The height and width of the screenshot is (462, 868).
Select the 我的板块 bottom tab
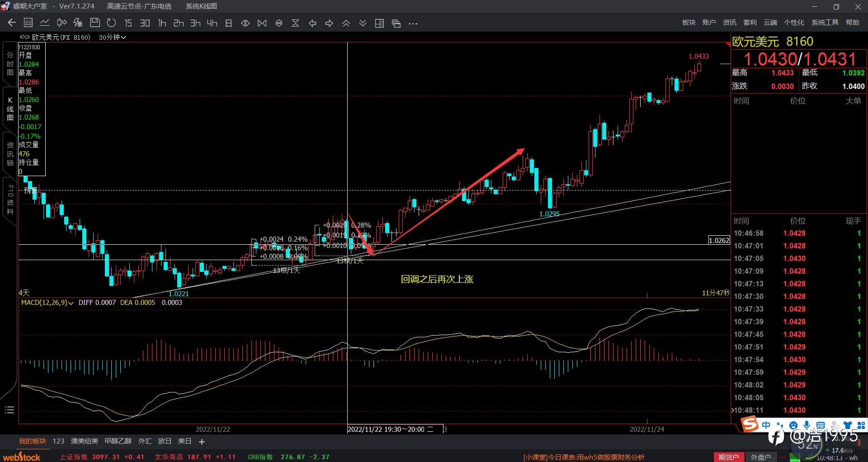pyautogui.click(x=33, y=441)
